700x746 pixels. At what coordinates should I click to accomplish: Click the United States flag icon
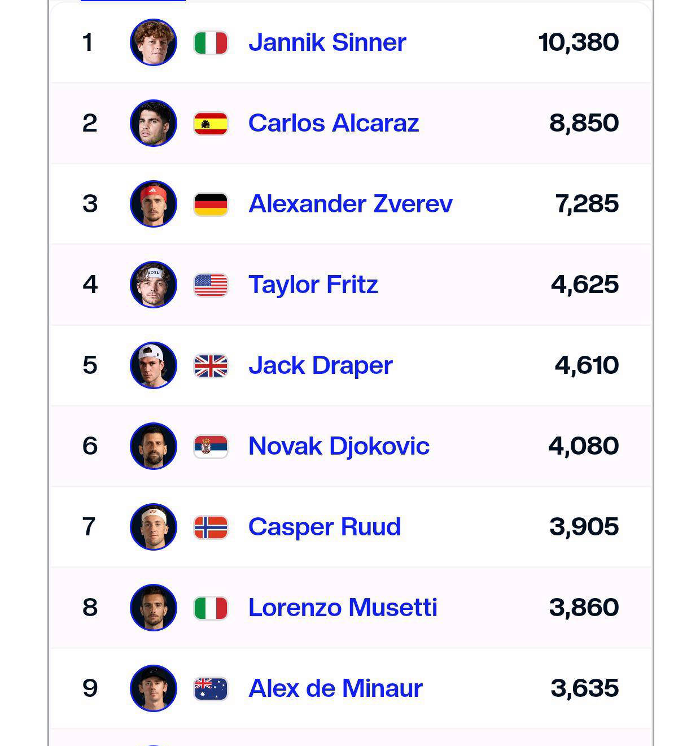point(211,285)
